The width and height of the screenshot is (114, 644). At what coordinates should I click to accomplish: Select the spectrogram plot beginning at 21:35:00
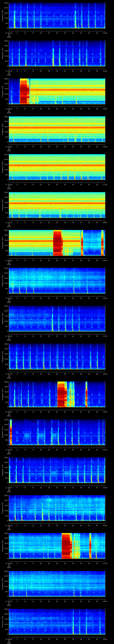57,508
